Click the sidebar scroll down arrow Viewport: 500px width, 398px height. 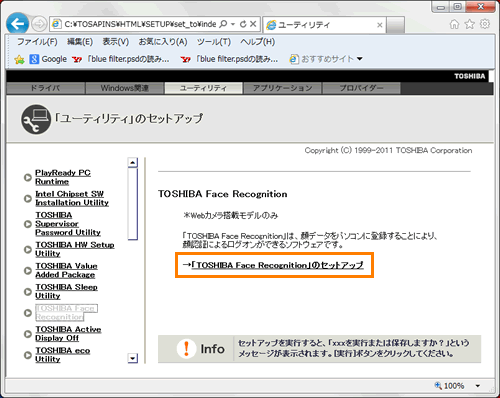click(x=133, y=358)
